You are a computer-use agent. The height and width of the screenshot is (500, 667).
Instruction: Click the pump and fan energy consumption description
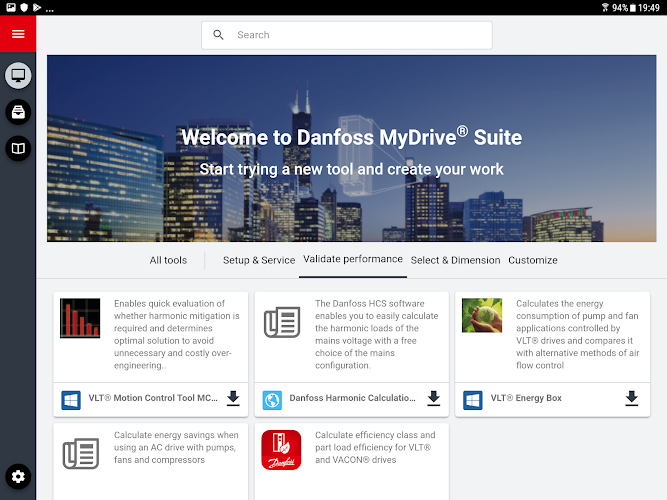coord(577,334)
